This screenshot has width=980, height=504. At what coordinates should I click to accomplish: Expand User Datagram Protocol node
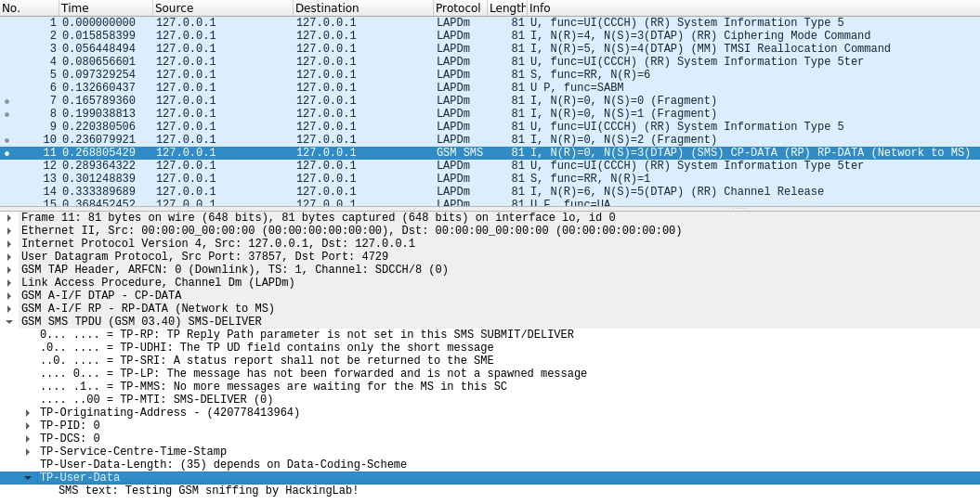click(8, 257)
